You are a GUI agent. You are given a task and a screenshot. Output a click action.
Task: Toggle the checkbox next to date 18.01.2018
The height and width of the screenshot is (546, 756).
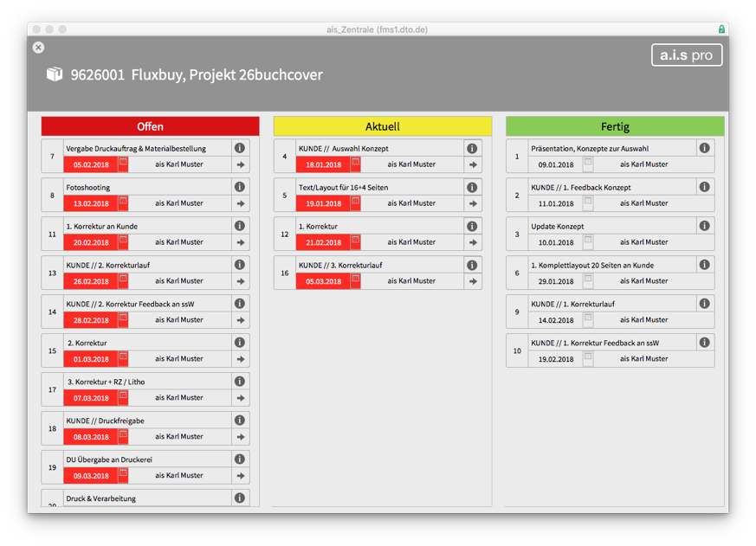[x=356, y=164]
